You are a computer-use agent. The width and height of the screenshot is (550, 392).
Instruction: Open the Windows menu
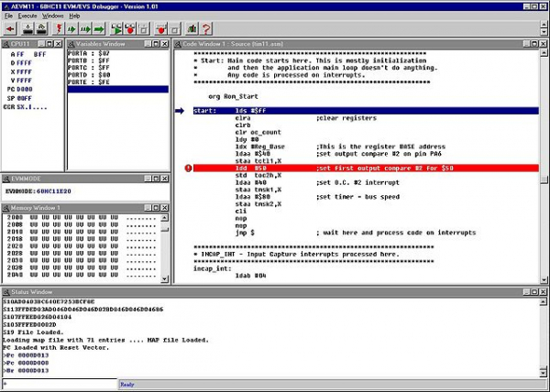[x=53, y=16]
